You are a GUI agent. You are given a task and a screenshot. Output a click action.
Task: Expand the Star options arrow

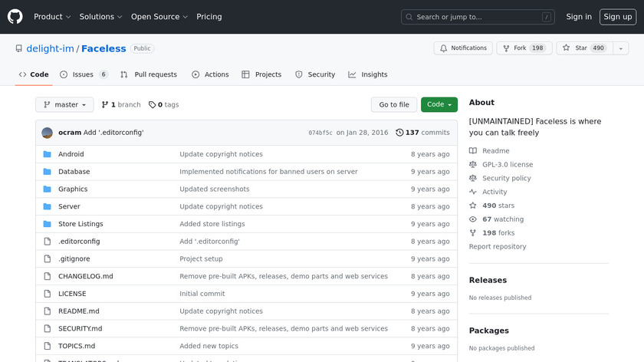tap(619, 48)
